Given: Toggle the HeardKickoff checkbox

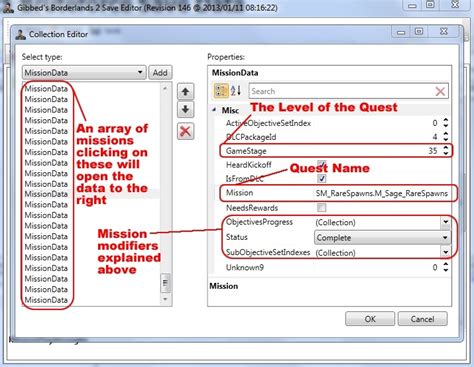Looking at the screenshot, I should (321, 164).
